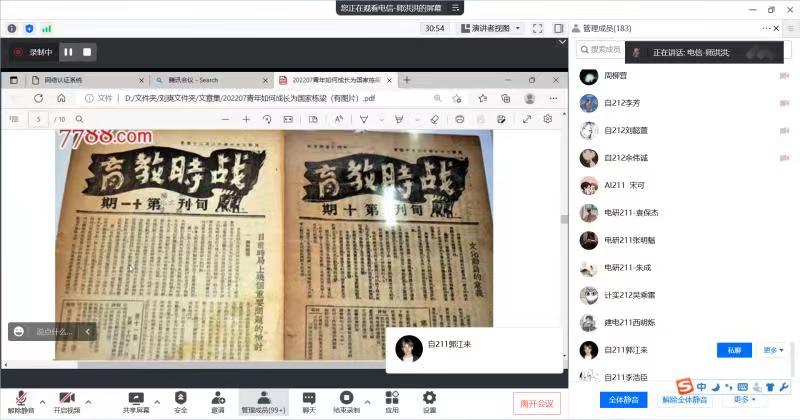Viewport: 800px width, 420px height.
Task: Open the 管理成员 (Manage Members) icon
Action: [263, 398]
